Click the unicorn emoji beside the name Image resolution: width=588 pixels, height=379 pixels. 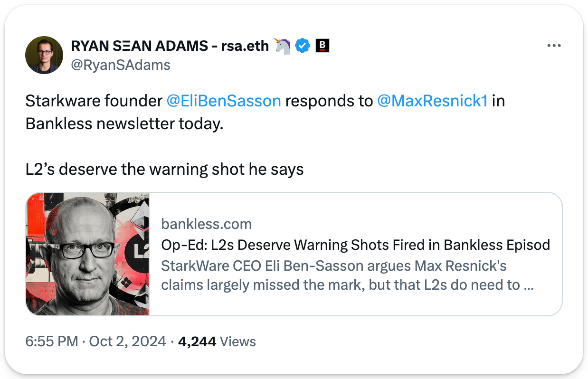tap(283, 46)
